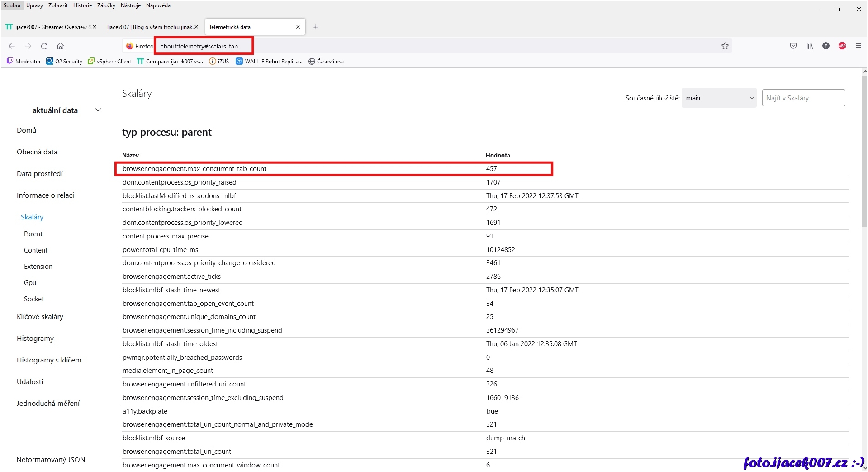This screenshot has height=472, width=868.
Task: Click the Najít v Skaláry search field
Action: (803, 98)
